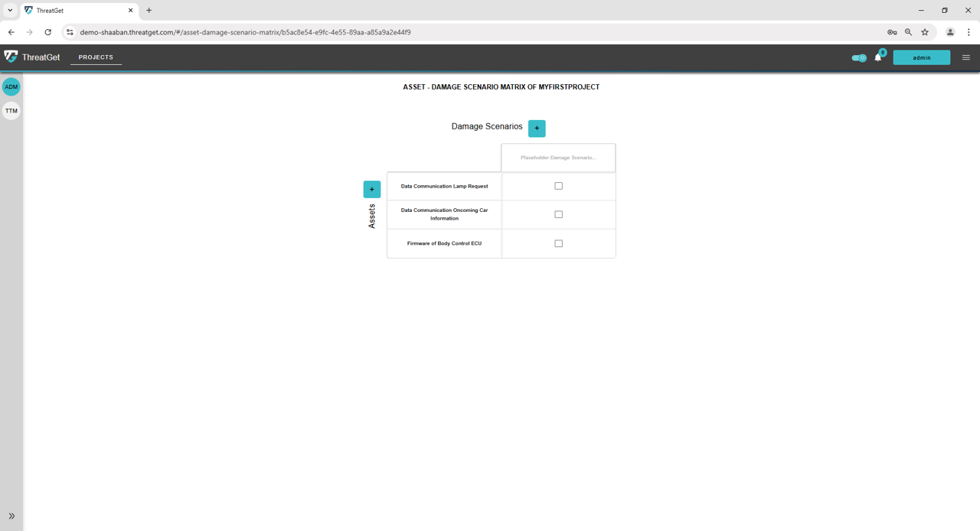Go to the PROJECTS menu item

click(96, 57)
